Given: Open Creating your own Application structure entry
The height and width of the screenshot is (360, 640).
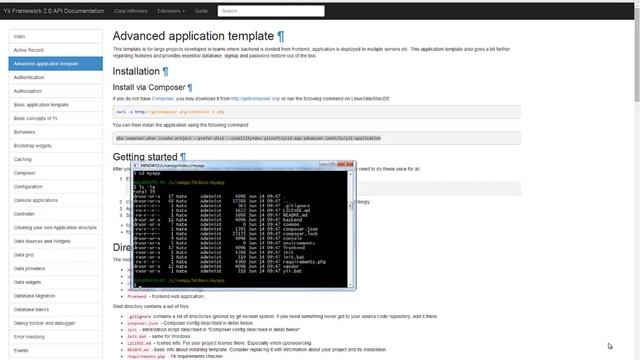Looking at the screenshot, I should point(56,228).
